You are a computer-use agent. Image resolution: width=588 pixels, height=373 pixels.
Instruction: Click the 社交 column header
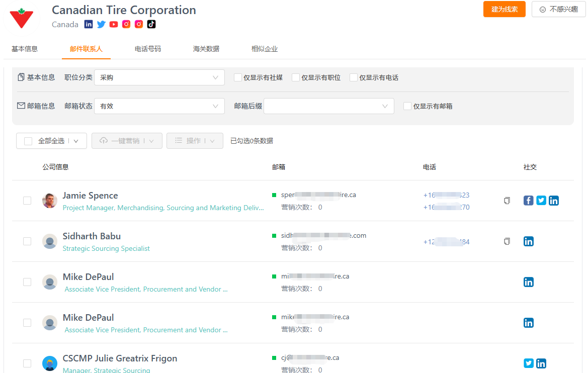pyautogui.click(x=530, y=167)
